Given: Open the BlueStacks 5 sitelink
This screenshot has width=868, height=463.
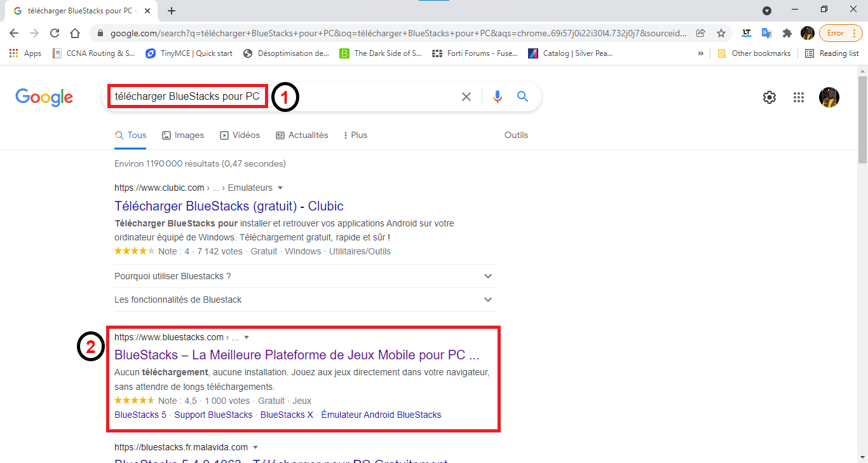Looking at the screenshot, I should click(x=140, y=415).
